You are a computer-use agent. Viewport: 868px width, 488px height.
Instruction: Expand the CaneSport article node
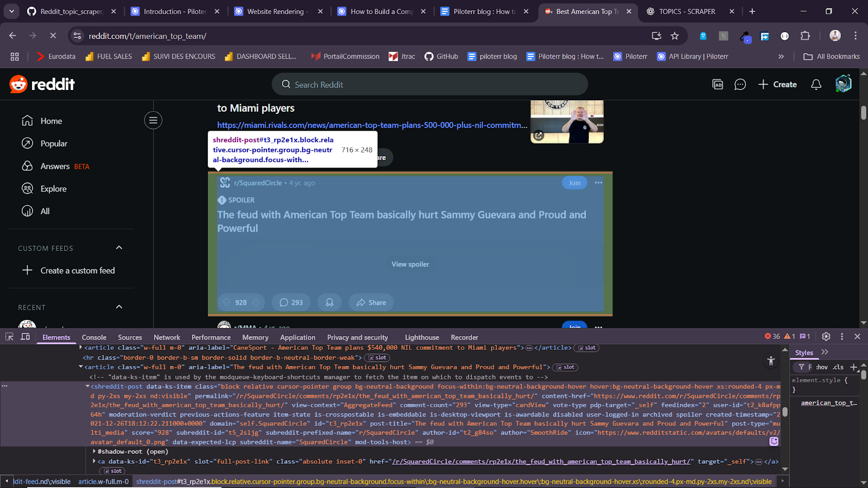click(x=81, y=348)
